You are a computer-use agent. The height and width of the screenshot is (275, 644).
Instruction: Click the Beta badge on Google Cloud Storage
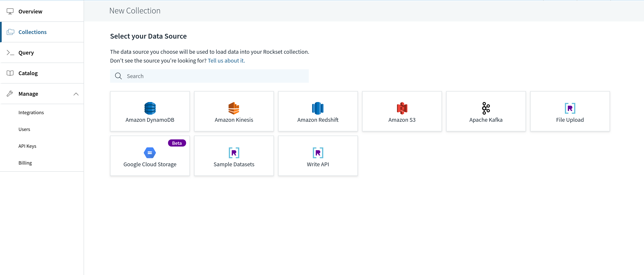tap(177, 143)
